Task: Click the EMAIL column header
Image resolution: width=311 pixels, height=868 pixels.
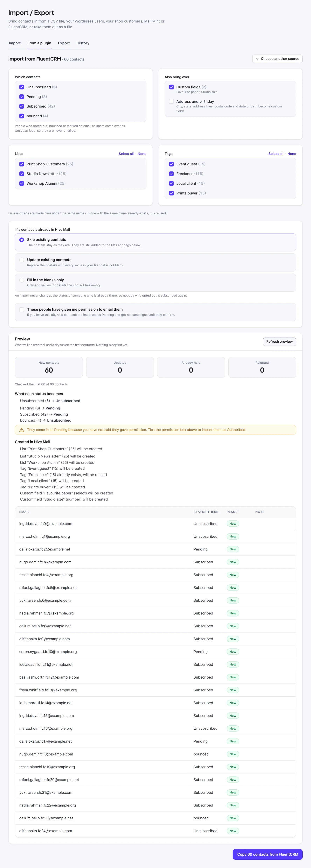Action: coord(24,512)
